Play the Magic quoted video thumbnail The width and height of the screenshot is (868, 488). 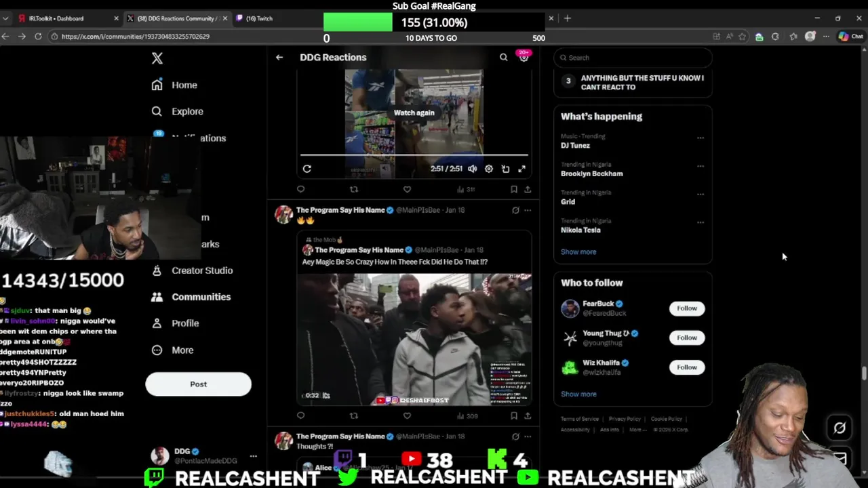point(414,340)
